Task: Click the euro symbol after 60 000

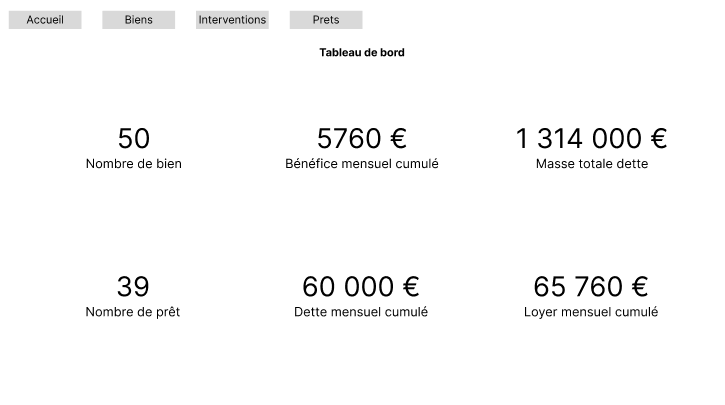Action: [409, 287]
